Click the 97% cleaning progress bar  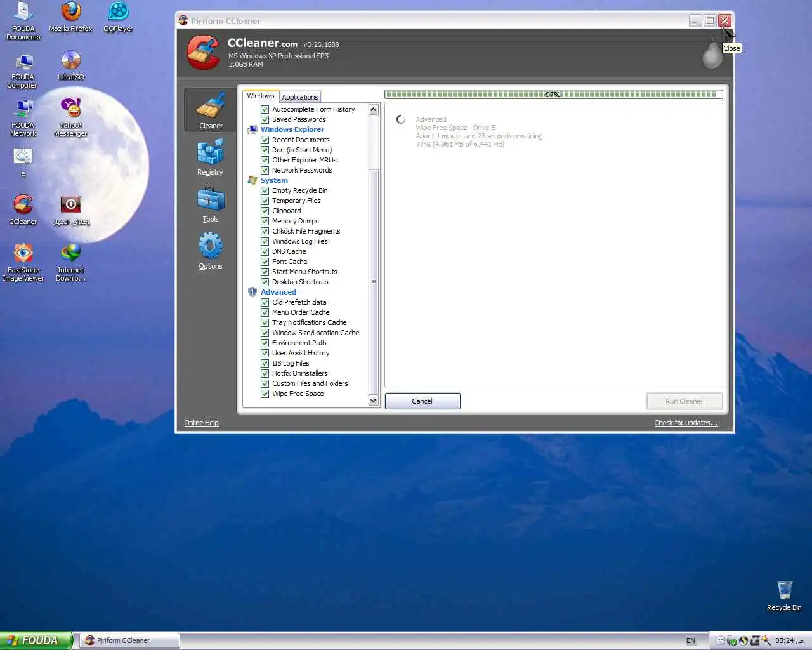553,95
